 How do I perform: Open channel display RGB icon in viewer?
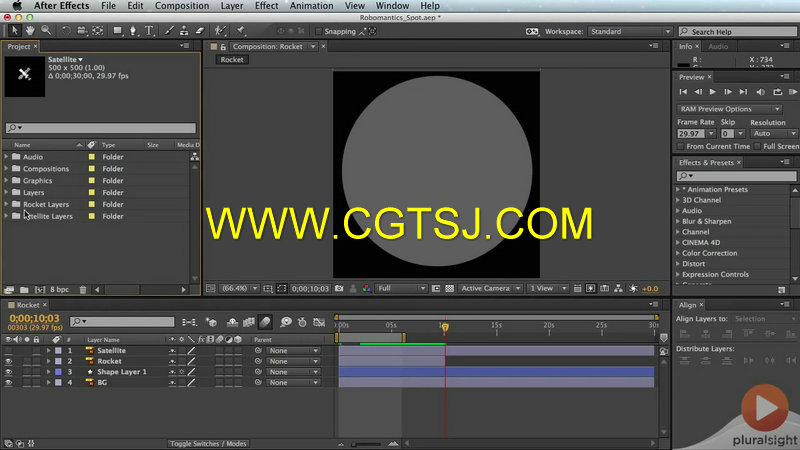[x=366, y=289]
